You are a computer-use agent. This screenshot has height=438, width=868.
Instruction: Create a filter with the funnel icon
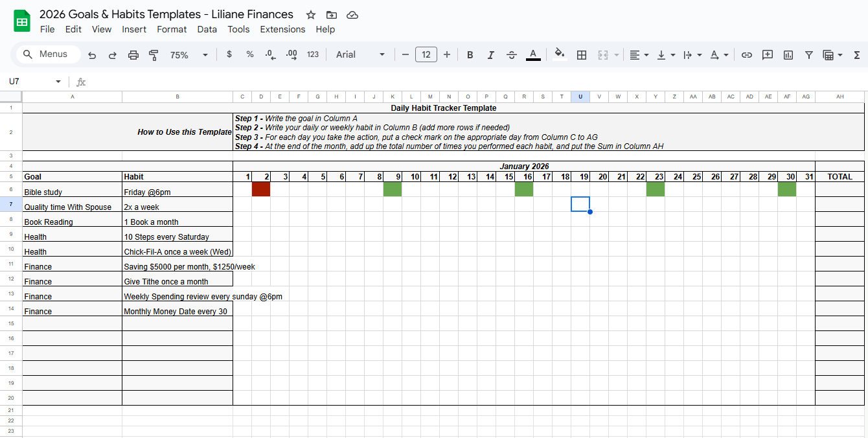[808, 54]
